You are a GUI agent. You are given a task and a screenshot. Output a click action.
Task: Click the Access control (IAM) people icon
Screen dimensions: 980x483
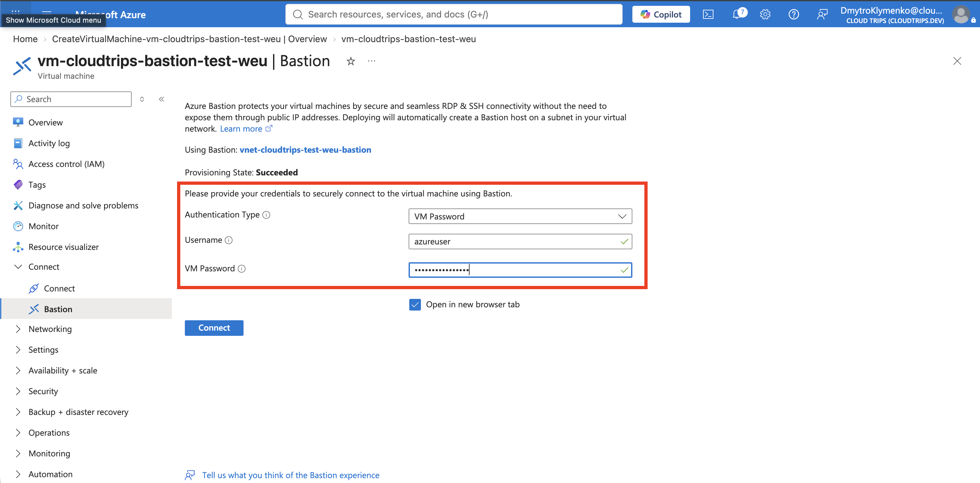[18, 164]
